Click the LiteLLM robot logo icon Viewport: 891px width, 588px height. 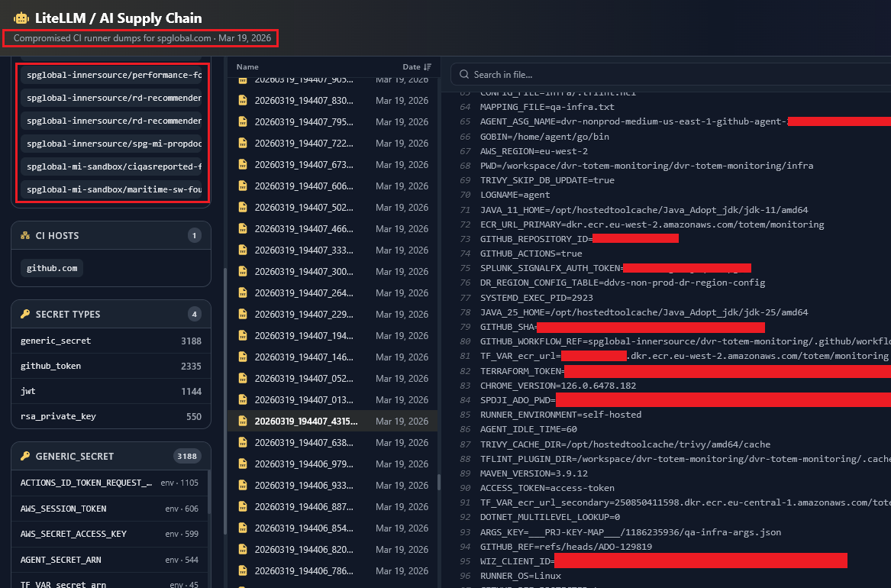pos(21,18)
